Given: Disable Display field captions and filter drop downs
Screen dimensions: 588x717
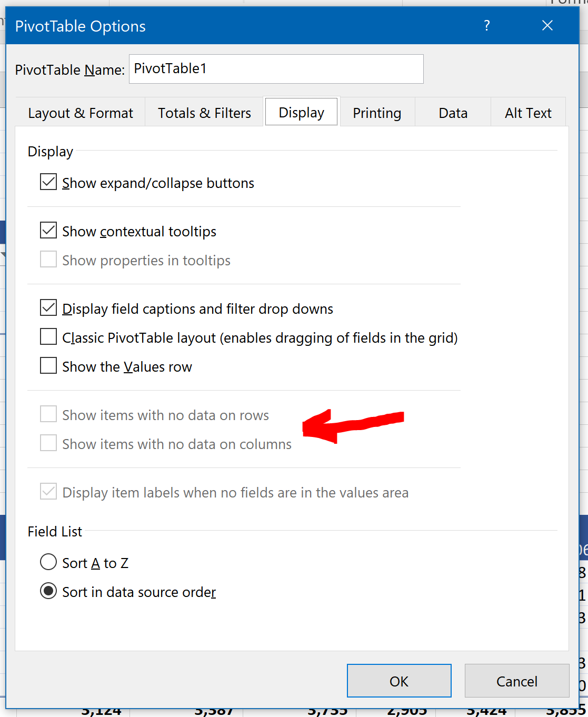Looking at the screenshot, I should 48,308.
